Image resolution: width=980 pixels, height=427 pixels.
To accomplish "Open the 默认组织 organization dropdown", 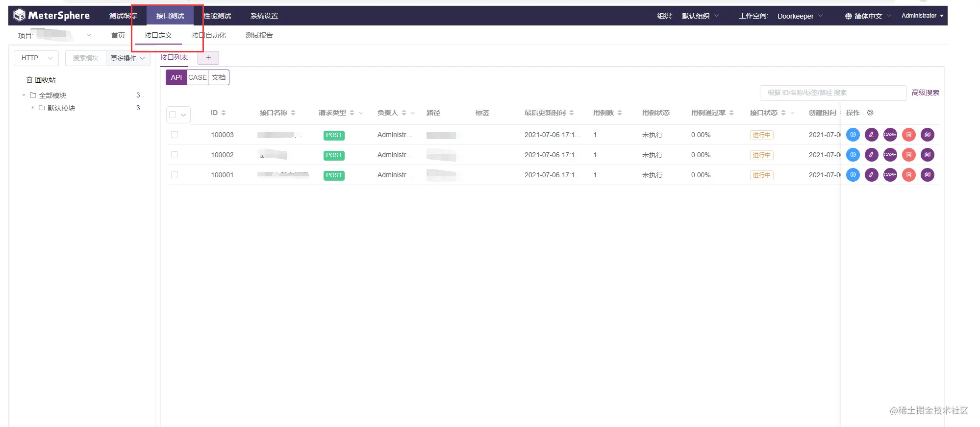I will (x=701, y=16).
